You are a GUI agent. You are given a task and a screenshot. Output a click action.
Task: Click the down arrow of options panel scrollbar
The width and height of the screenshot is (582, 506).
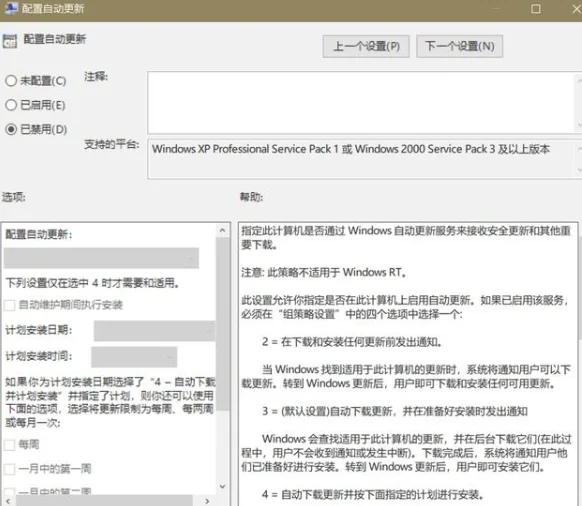(222, 486)
